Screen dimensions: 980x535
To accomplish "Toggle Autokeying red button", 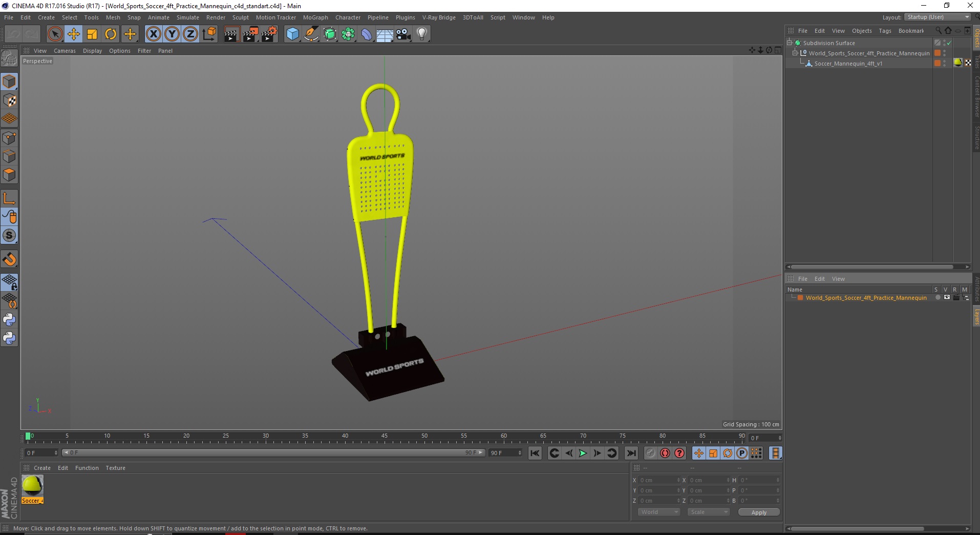I will (665, 453).
